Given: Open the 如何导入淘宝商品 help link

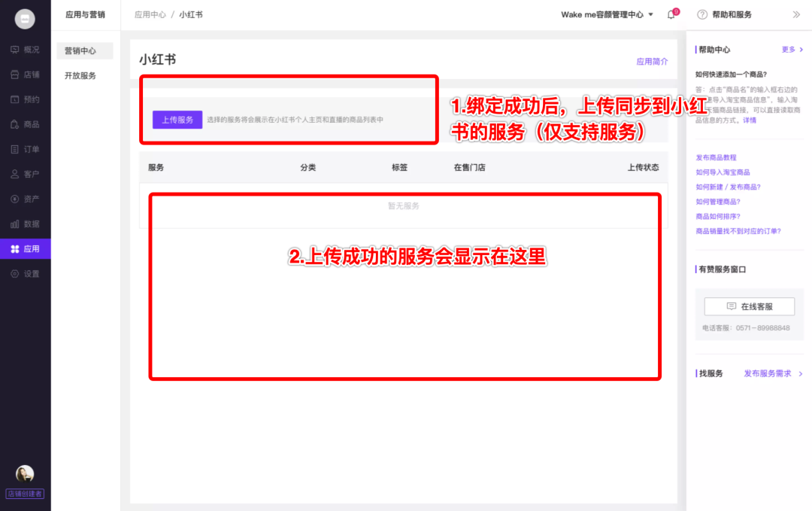Looking at the screenshot, I should point(723,172).
